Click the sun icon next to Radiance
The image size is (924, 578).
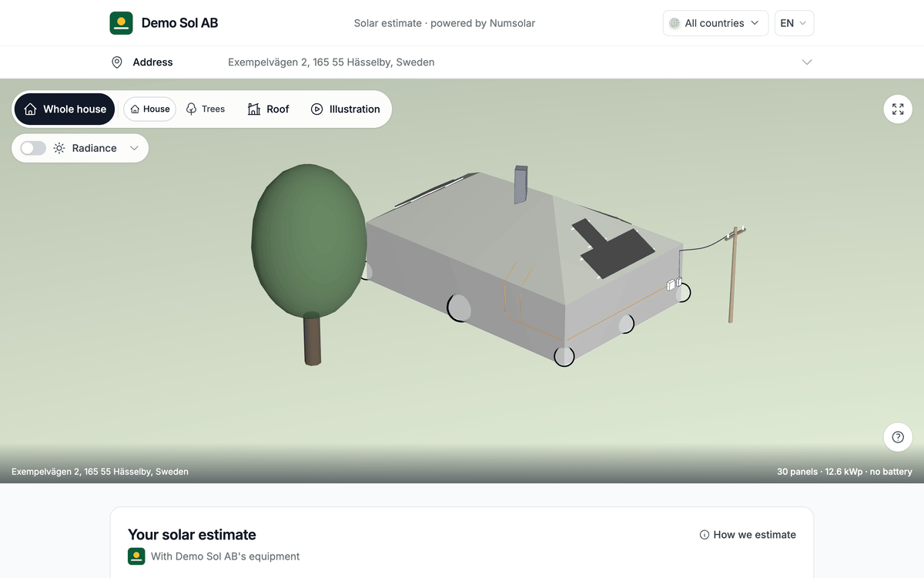(x=59, y=148)
